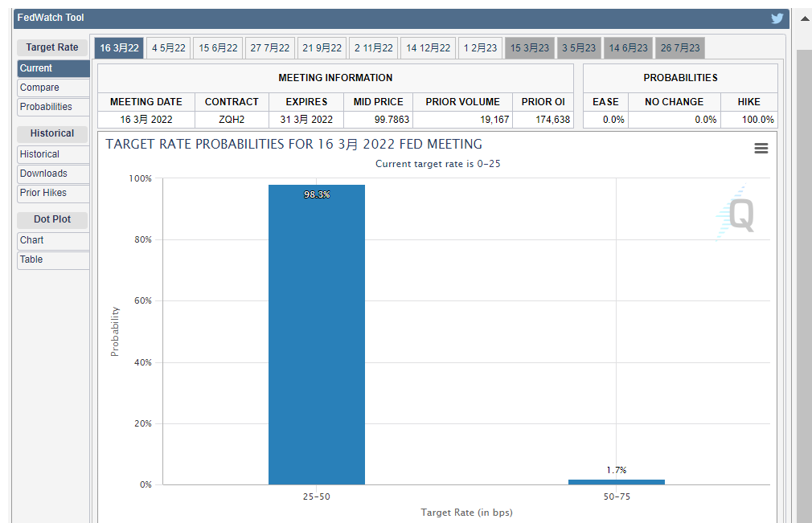Select the 16 3月22 meeting tab

tap(119, 48)
